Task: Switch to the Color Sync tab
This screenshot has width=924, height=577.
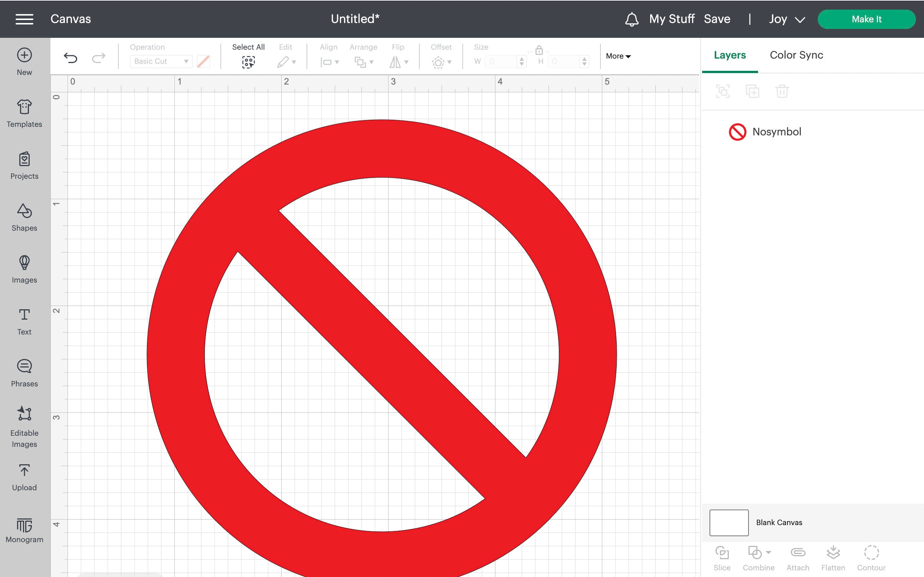Action: [x=796, y=55]
